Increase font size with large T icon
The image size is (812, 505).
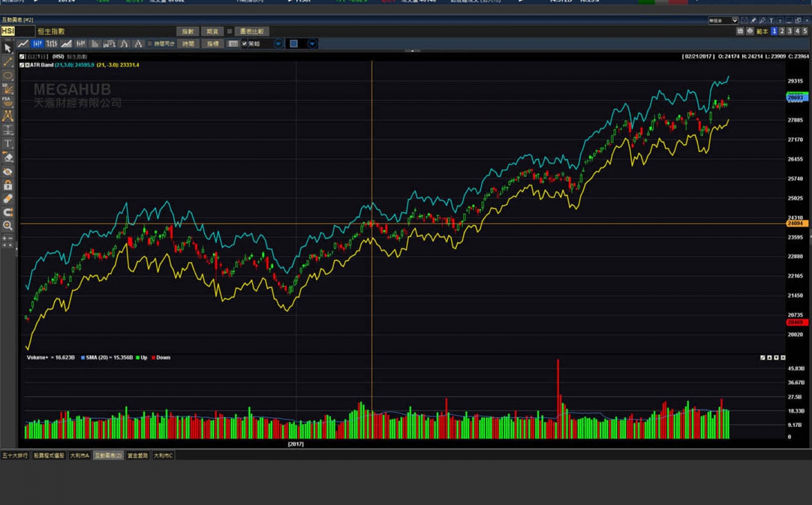771,20
